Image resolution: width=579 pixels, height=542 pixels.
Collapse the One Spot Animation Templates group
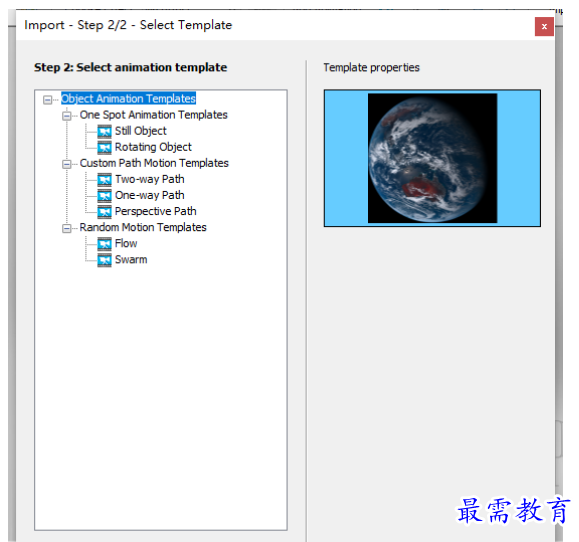(x=66, y=116)
